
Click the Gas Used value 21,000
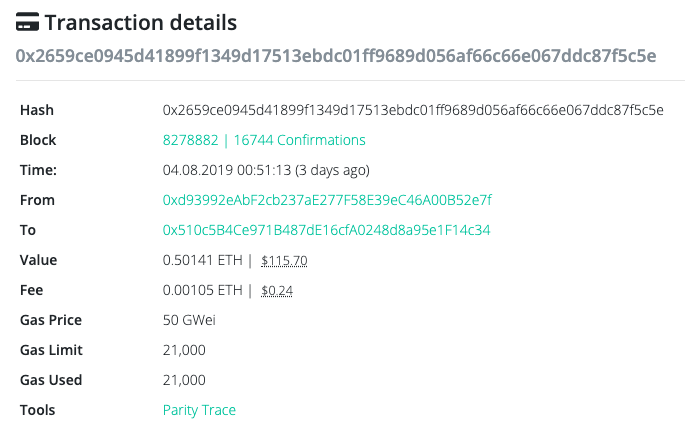184,380
